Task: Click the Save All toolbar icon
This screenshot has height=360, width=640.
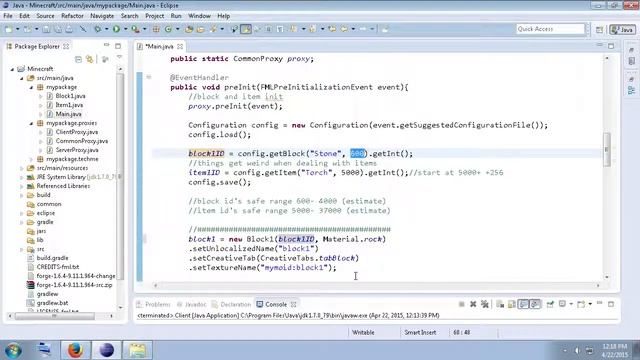Action: pyautogui.click(x=58, y=29)
